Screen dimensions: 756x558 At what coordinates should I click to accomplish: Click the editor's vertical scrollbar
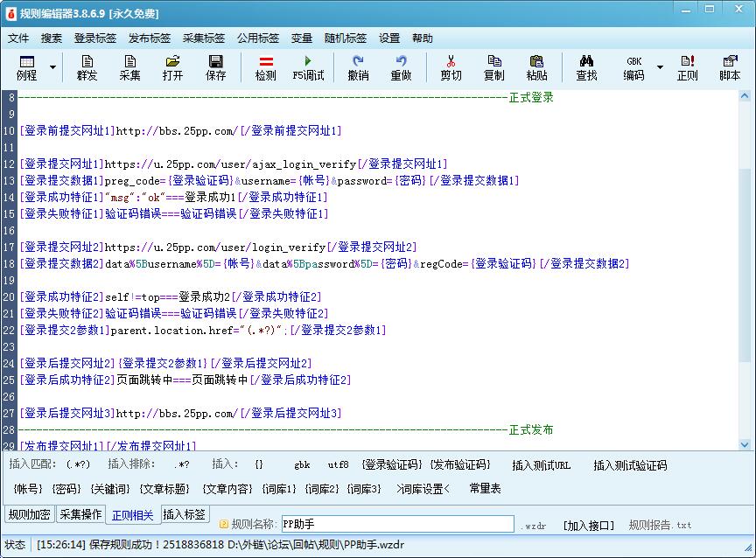[x=745, y=262]
